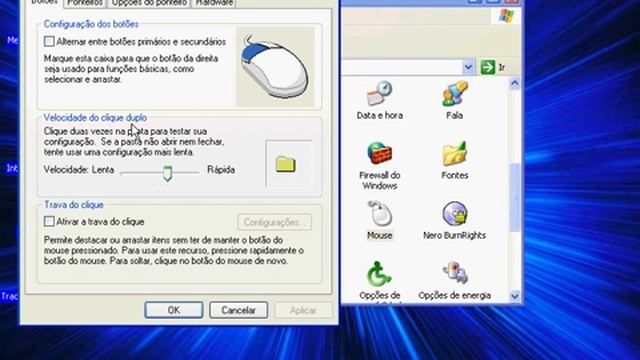This screenshot has height=360, width=640.
Task: Switch to the Ponteiros tab
Action: tap(85, 2)
